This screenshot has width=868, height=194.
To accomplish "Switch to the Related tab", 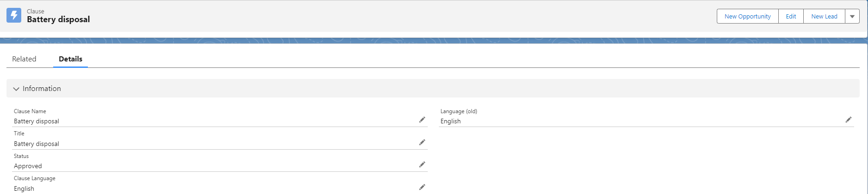I will pos(24,59).
